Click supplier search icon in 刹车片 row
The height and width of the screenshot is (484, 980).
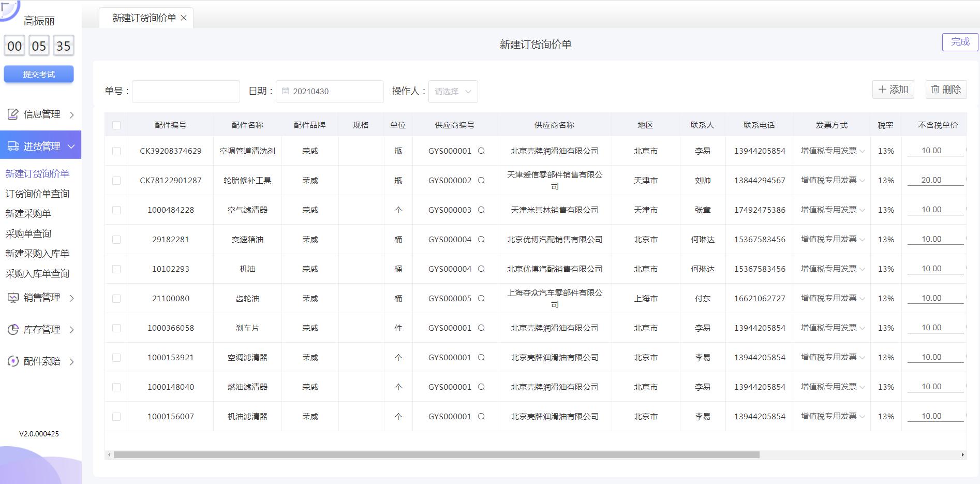coord(481,328)
